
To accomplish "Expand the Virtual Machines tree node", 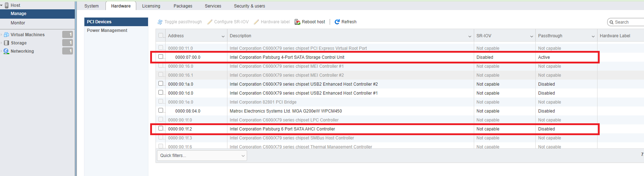I will (x=1, y=35).
